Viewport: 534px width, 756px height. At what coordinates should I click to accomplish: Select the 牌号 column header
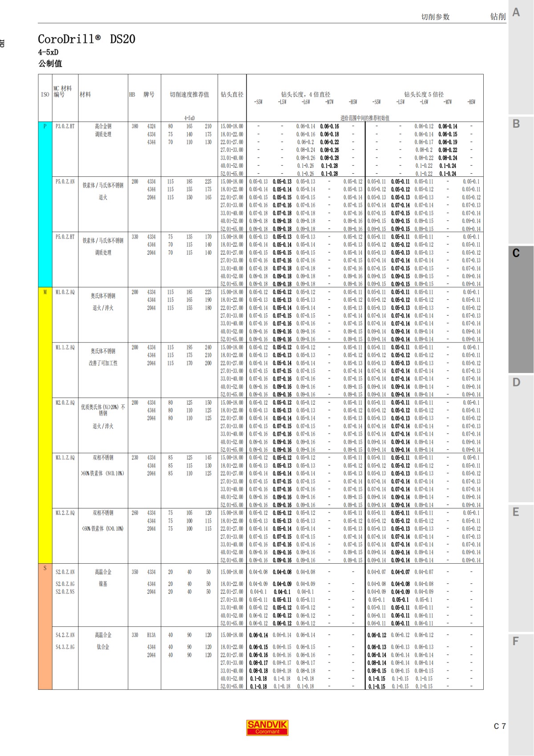pyautogui.click(x=149, y=94)
